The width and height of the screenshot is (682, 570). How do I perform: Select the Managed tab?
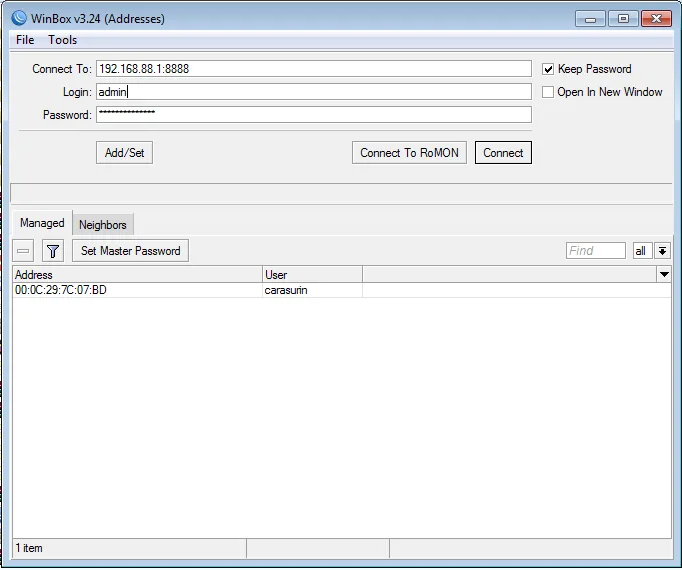pyautogui.click(x=42, y=224)
